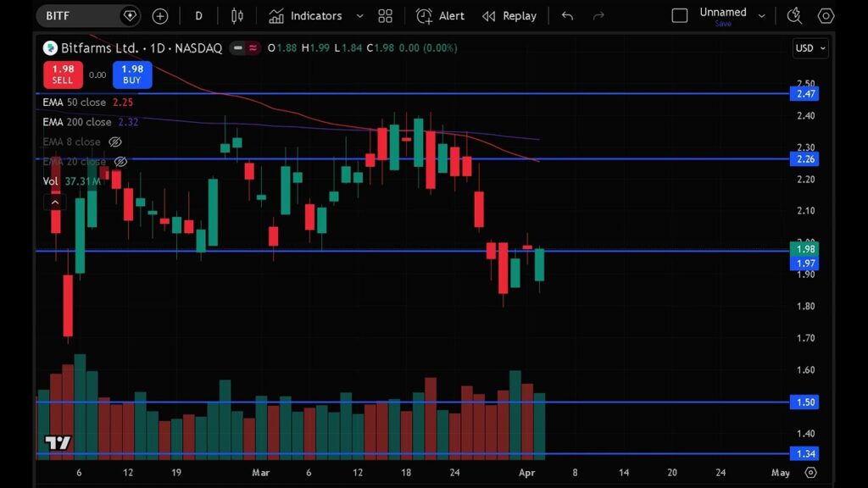Open the layout templates grid icon
The image size is (868, 488).
click(385, 16)
